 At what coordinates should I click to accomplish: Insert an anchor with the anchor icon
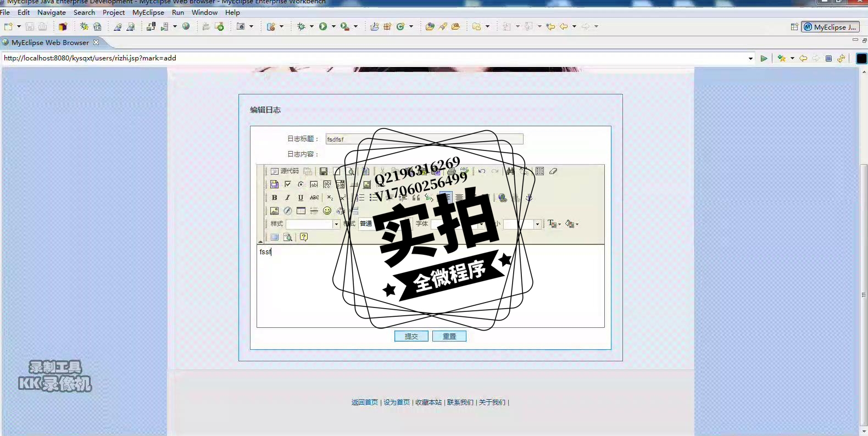528,198
